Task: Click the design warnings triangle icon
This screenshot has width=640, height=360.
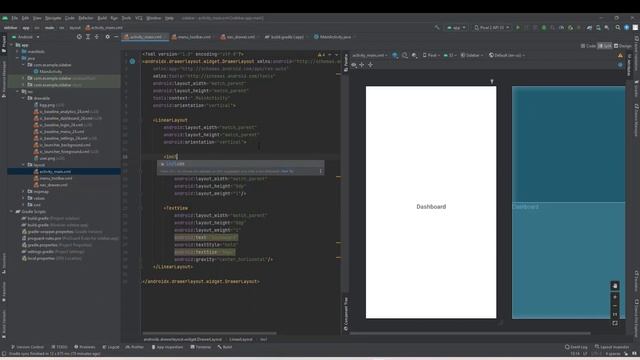Action: click(x=620, y=55)
